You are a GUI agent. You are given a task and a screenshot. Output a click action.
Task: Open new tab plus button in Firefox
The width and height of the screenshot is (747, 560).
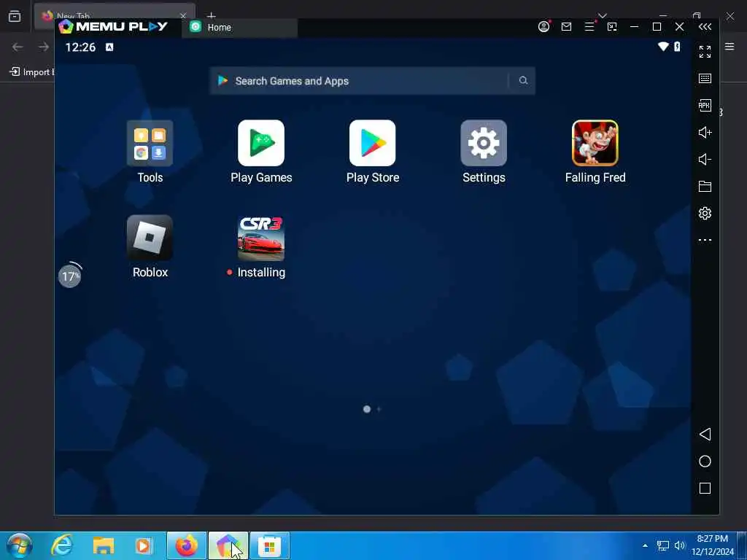click(x=212, y=16)
